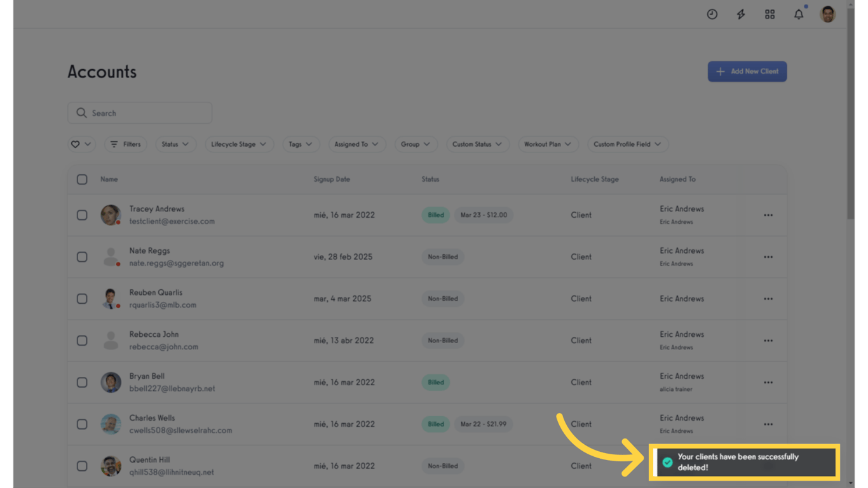Expand the Lifecycle Stage filter dropdown
This screenshot has width=868, height=488.
coord(238,144)
